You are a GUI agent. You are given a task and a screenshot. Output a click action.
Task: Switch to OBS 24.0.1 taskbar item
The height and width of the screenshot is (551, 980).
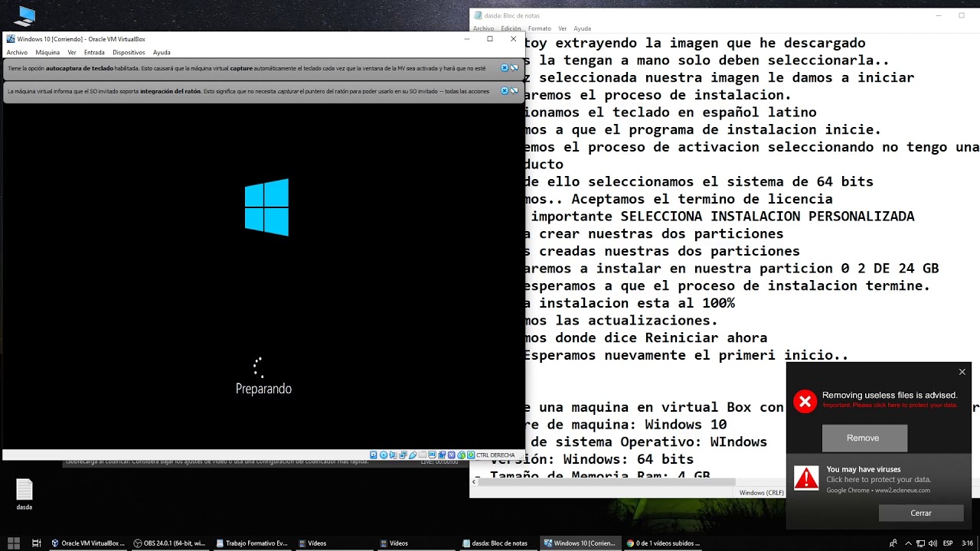[168, 543]
